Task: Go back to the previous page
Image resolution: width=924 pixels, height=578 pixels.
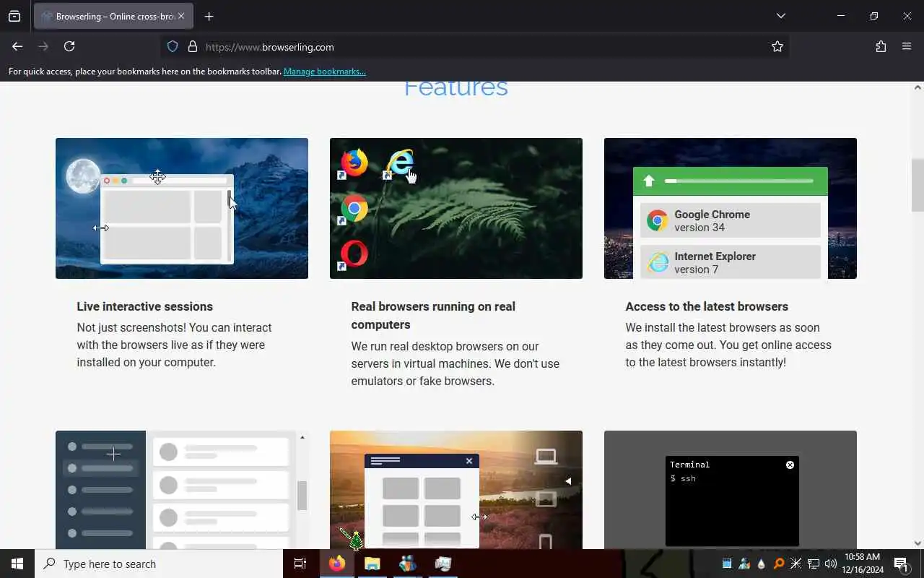Action: [x=17, y=46]
